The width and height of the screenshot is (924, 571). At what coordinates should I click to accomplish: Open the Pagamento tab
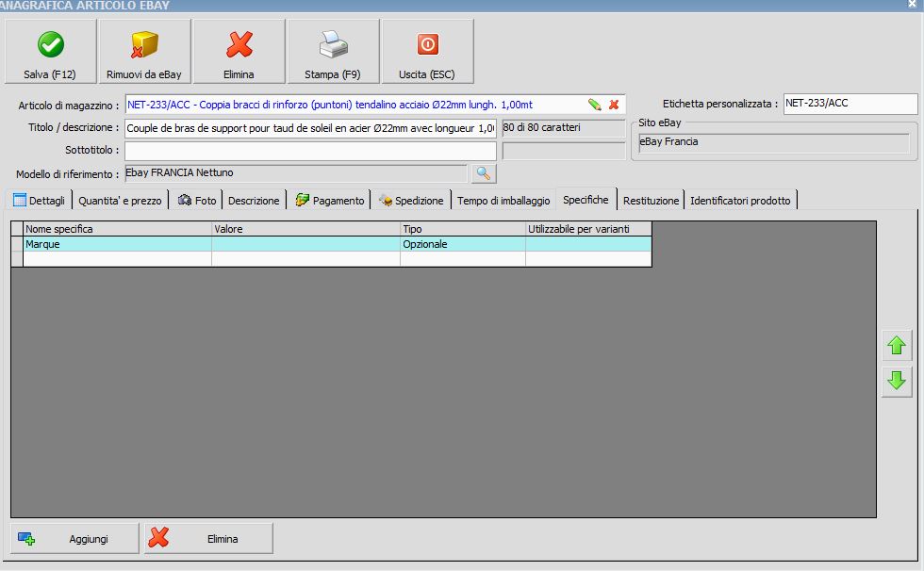tap(329, 201)
